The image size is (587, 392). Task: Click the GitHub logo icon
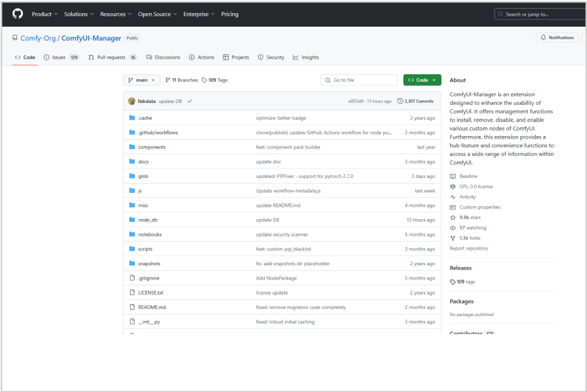click(17, 14)
